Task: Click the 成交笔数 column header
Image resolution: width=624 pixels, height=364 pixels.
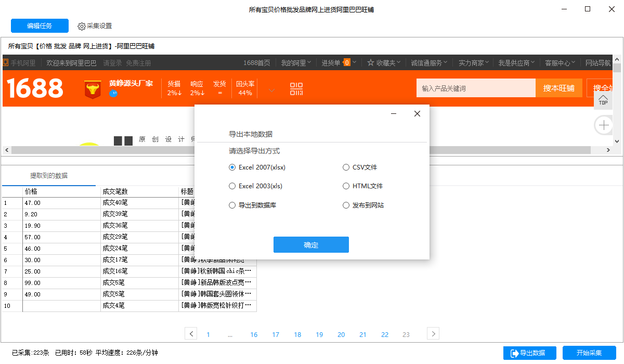Action: (139, 191)
